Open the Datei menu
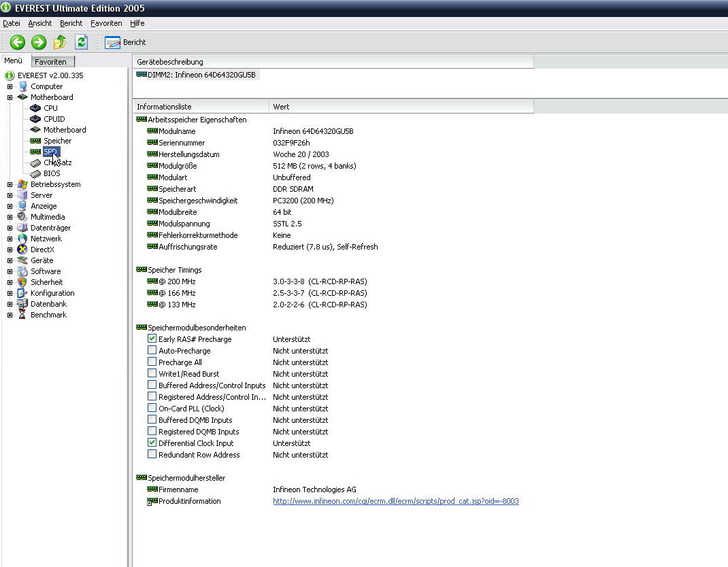728x567 pixels. pyautogui.click(x=12, y=23)
